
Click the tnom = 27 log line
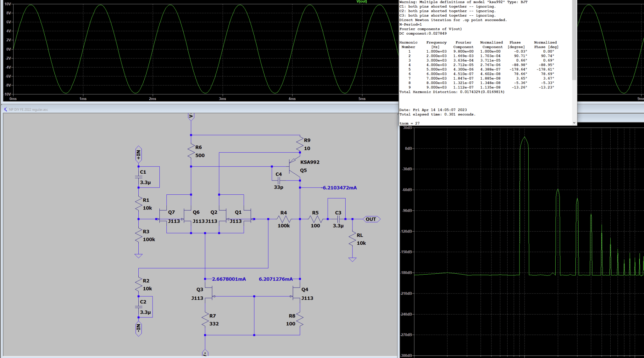[x=409, y=123]
